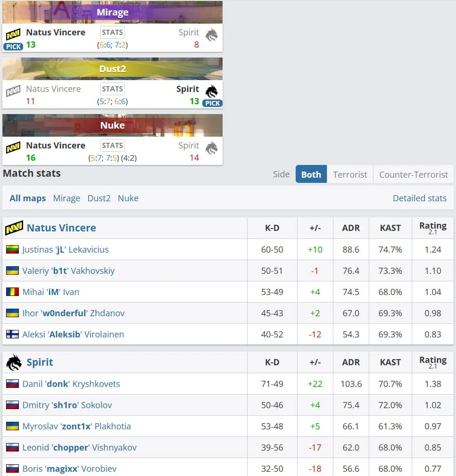Open the Spirit team link in the table
The height and width of the screenshot is (476, 456).
(40, 362)
